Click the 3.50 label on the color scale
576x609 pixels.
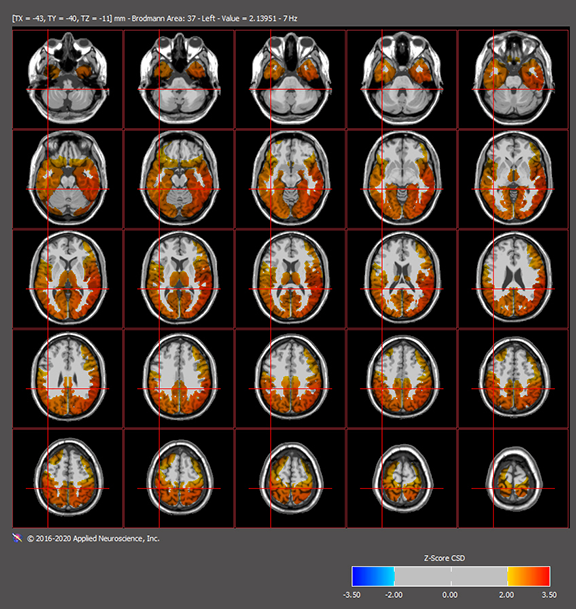549,595
